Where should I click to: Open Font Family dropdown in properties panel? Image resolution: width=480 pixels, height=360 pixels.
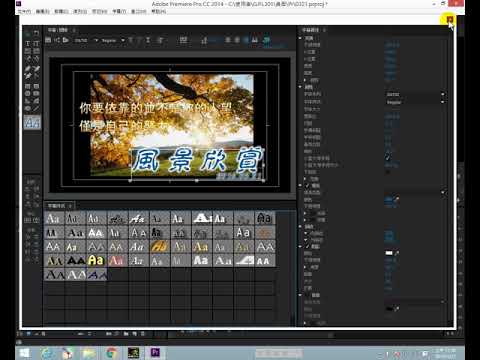pos(415,94)
